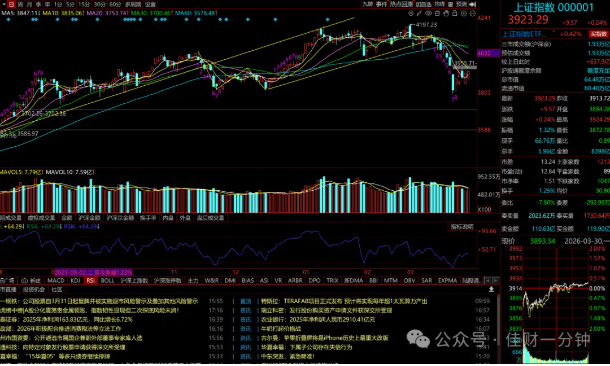Click the lock icon on chart toolbar
610x366 pixels.
(x=455, y=13)
